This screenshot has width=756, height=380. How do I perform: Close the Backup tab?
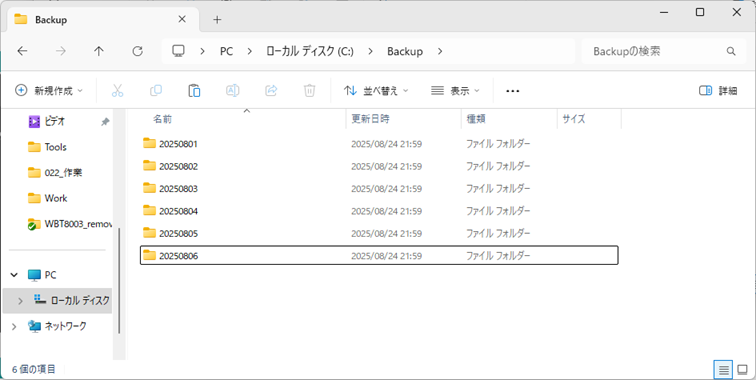[182, 19]
